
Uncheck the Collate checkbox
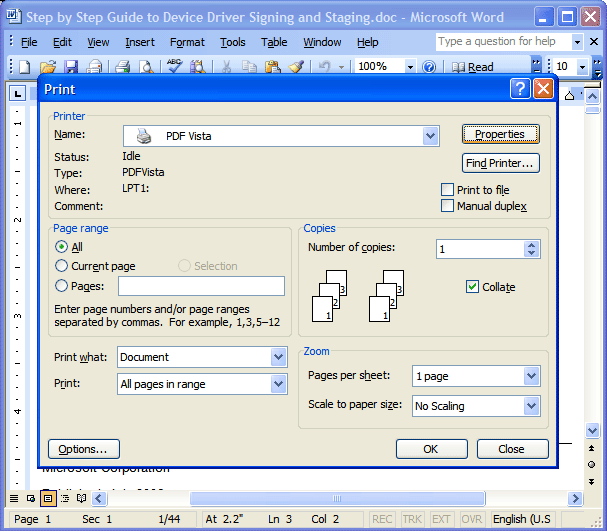pyautogui.click(x=473, y=287)
